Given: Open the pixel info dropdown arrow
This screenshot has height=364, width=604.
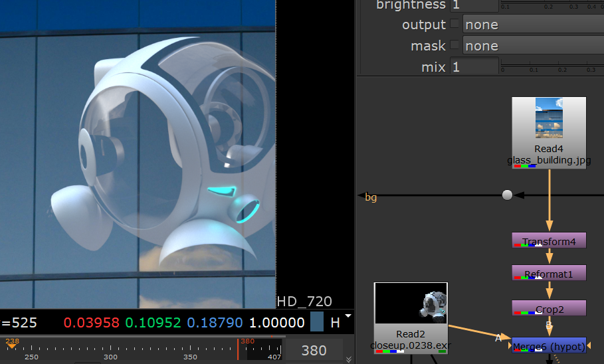Looking at the screenshot, I should tap(348, 316).
